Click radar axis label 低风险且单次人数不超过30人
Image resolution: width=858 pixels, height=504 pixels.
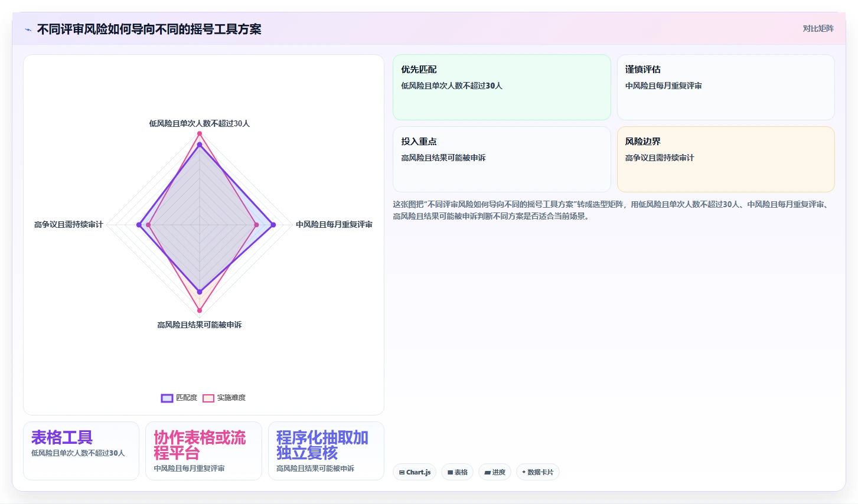point(200,123)
